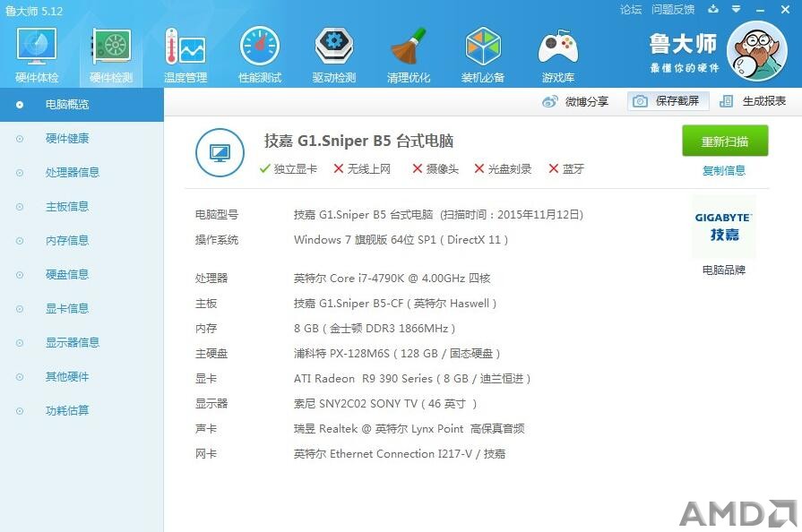Open 驱动检测 driver detection
The image size is (802, 532).
(x=334, y=56)
